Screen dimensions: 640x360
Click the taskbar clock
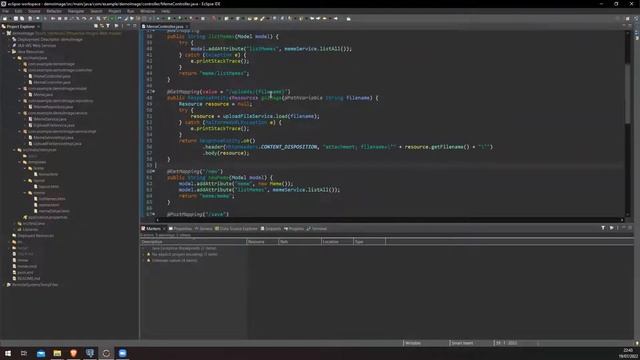click(x=629, y=353)
